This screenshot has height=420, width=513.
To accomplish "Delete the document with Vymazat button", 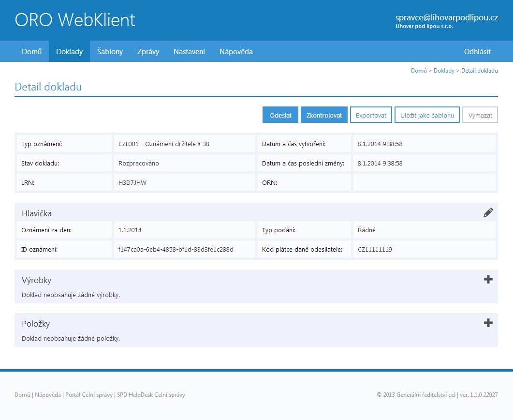I will pos(480,115).
